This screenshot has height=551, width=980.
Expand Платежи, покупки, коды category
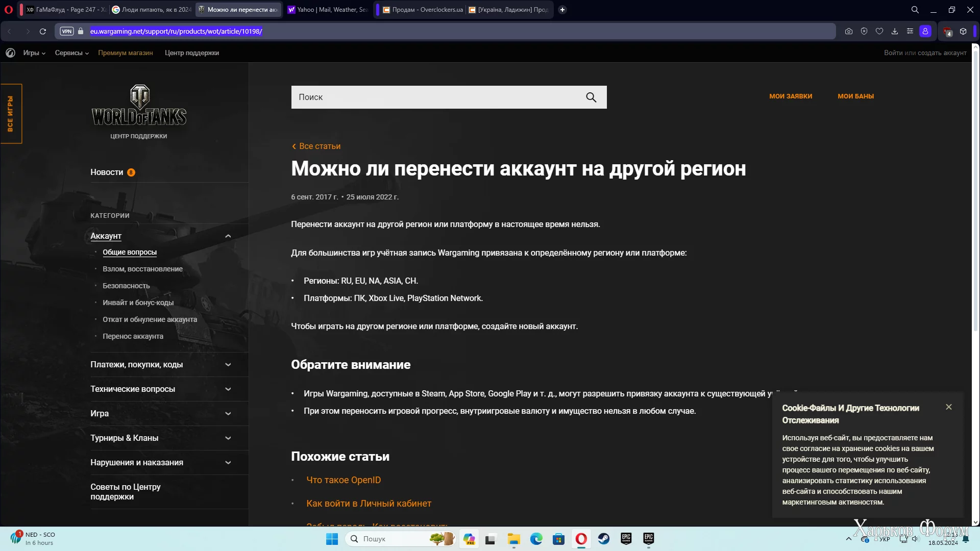pyautogui.click(x=228, y=365)
